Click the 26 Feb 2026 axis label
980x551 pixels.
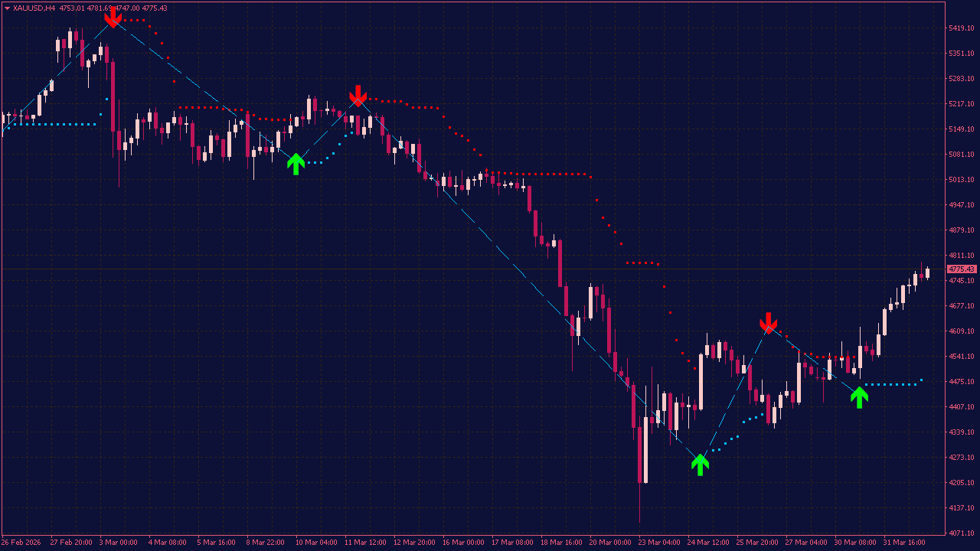point(22,542)
